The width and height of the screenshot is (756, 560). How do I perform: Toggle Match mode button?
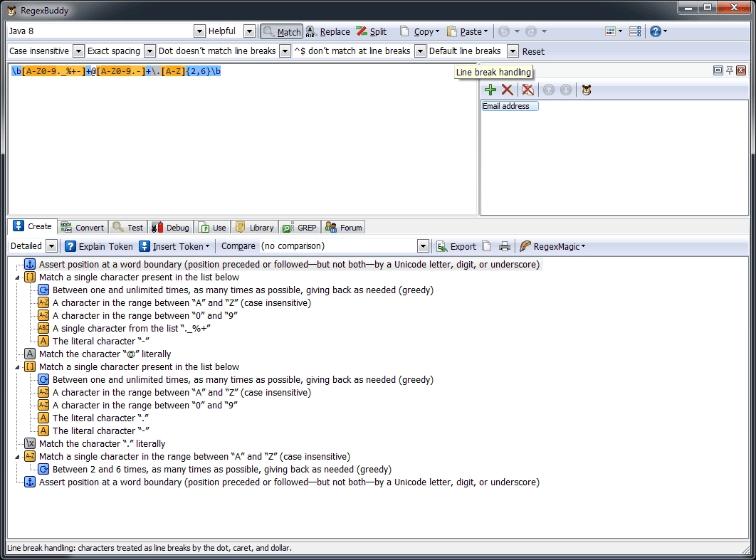[x=282, y=31]
